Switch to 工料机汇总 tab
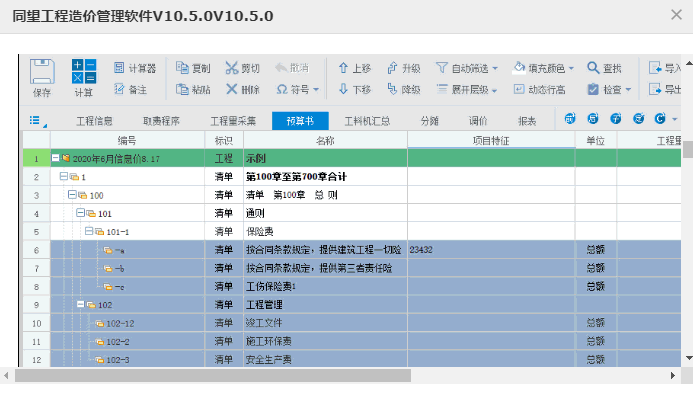This screenshot has height=395, width=693. [x=367, y=121]
